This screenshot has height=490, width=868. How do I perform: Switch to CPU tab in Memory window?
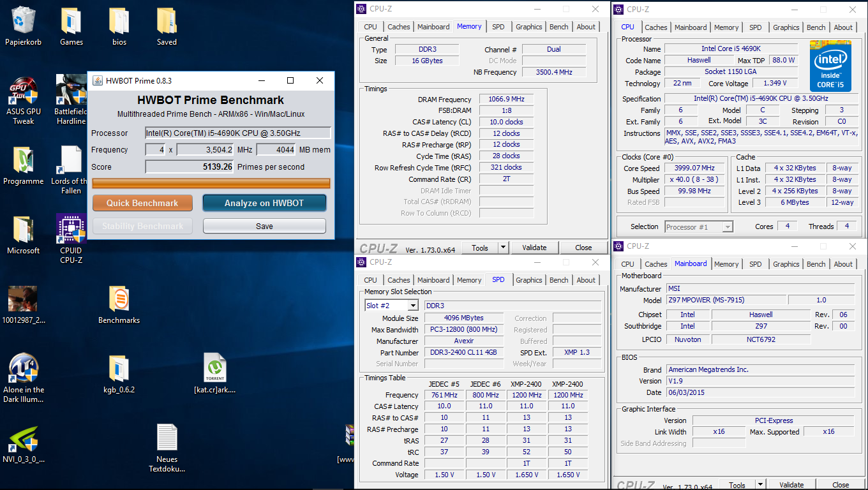(370, 27)
